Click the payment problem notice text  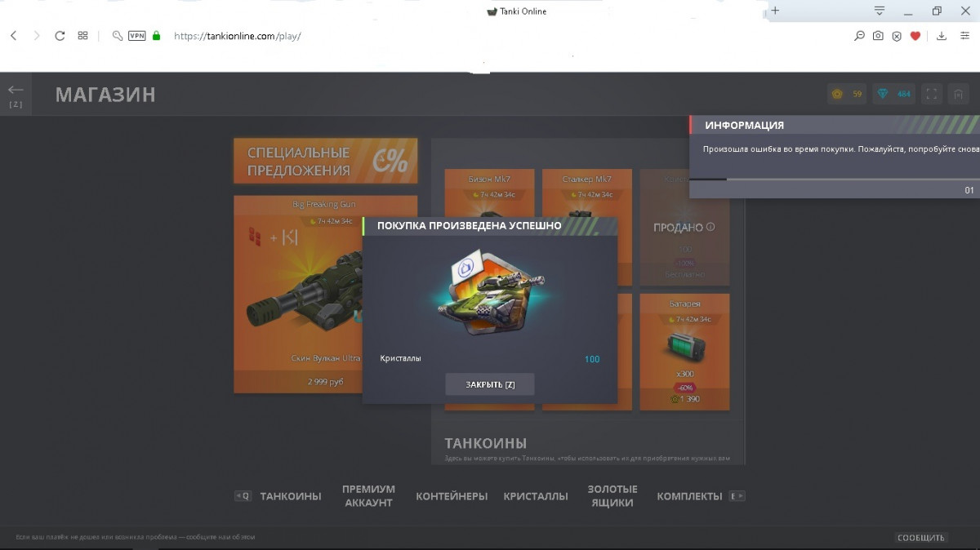coord(136,538)
